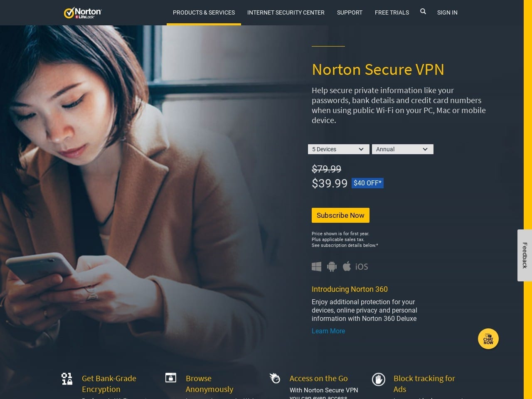Click the Android robot icon
Image resolution: width=532 pixels, height=399 pixels.
[332, 266]
